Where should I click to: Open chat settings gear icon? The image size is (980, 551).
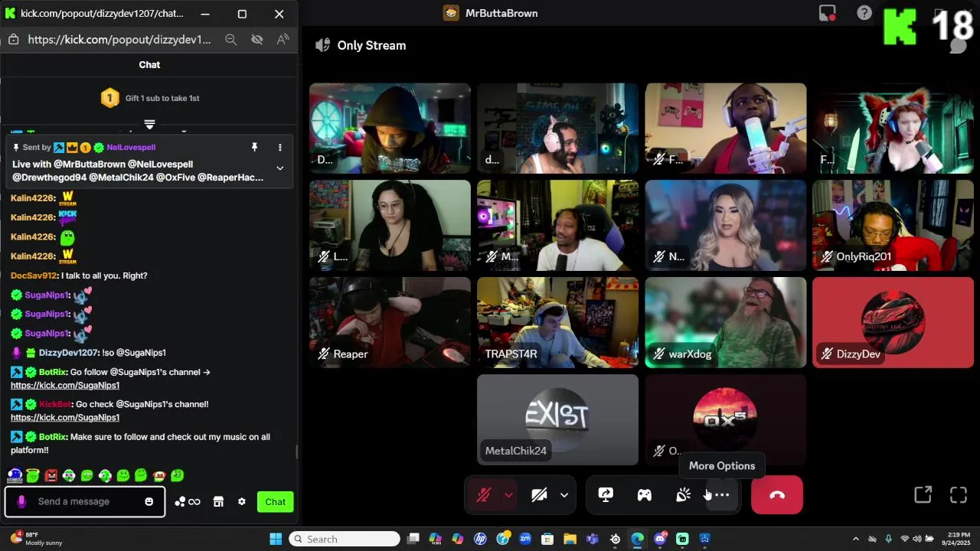(242, 502)
